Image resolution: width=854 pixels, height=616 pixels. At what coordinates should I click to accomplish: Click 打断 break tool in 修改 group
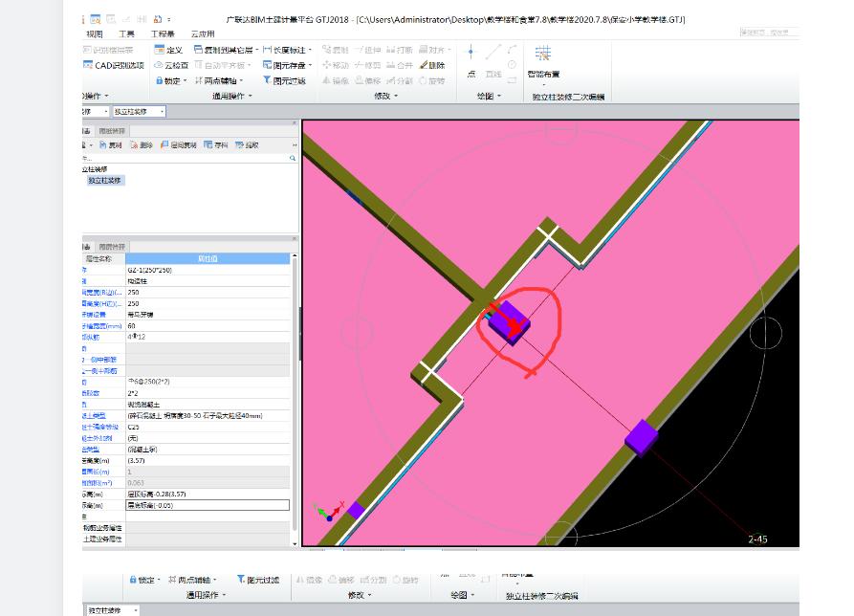[401, 50]
